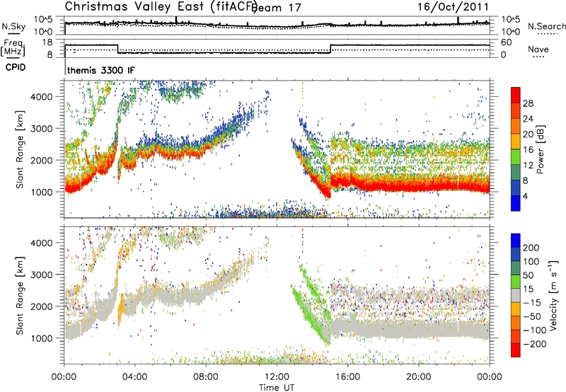Click the 'Christmas Valley East (fitACF)' title
Screen dimensions: 566x392
(161, 6)
